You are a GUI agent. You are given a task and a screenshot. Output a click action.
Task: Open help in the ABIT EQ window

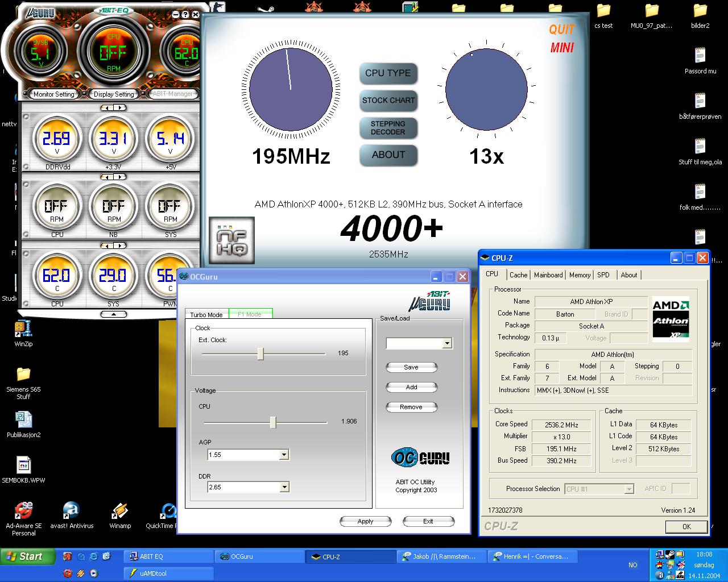185,15
